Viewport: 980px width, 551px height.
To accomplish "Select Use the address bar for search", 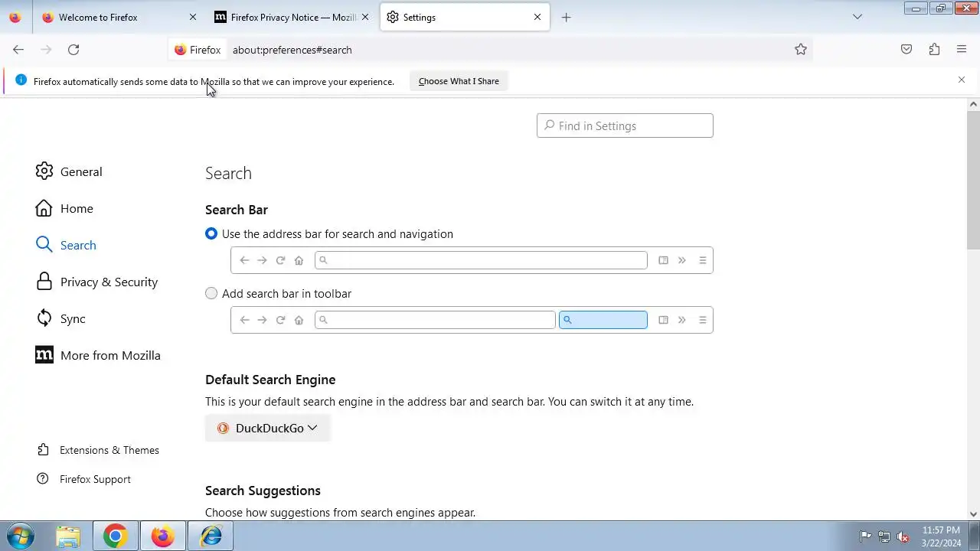I will pyautogui.click(x=211, y=234).
